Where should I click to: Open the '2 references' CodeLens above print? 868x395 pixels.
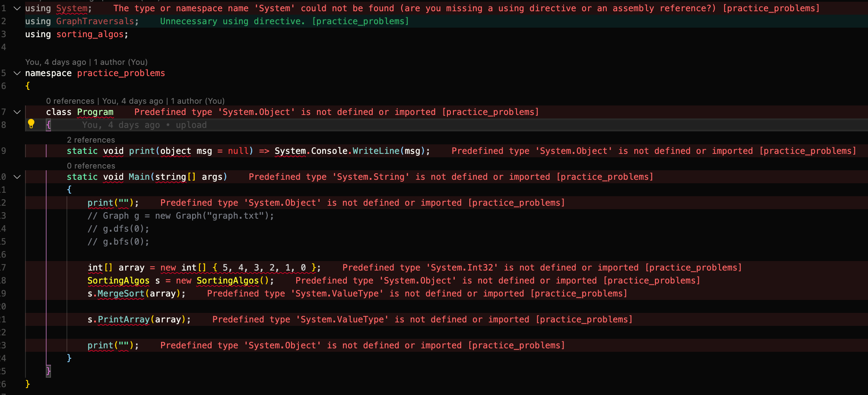pyautogui.click(x=91, y=140)
